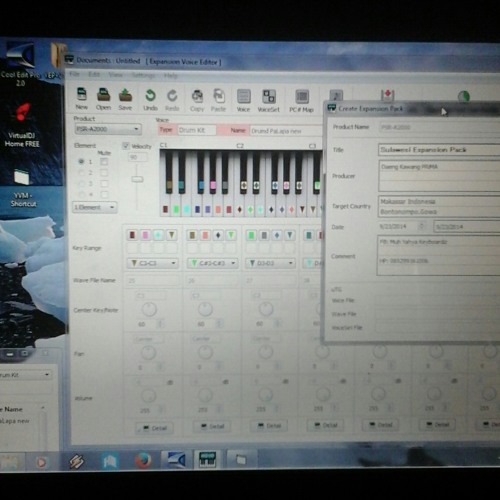500x500 pixels.
Task: Toggle Mute checkbox for element 4
Action: click(104, 194)
